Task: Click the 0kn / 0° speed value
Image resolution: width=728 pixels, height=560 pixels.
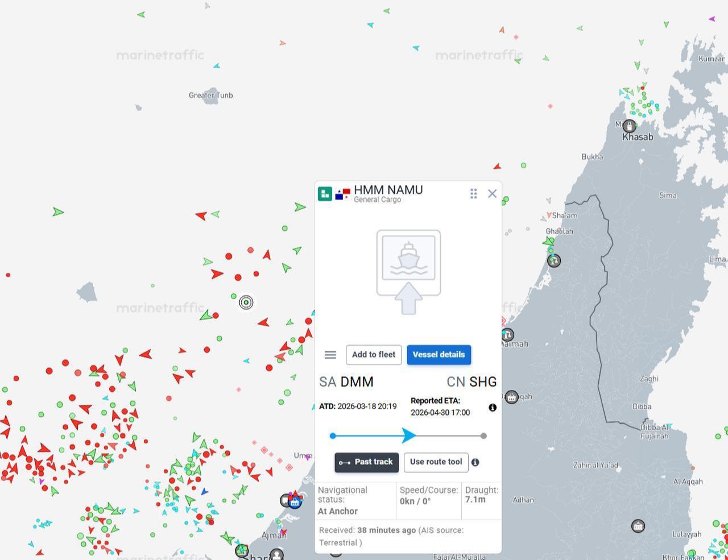Action: tap(415, 501)
